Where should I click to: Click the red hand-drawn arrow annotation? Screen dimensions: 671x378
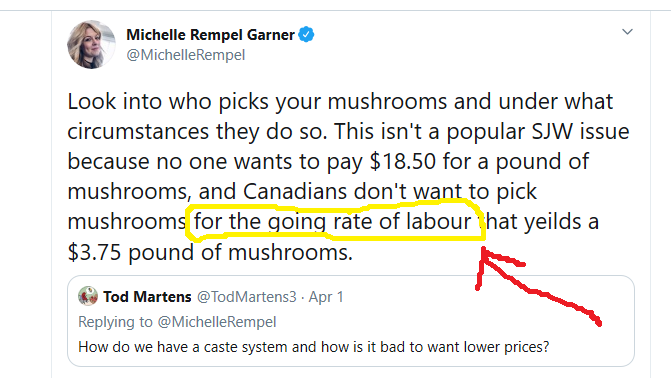(538, 286)
